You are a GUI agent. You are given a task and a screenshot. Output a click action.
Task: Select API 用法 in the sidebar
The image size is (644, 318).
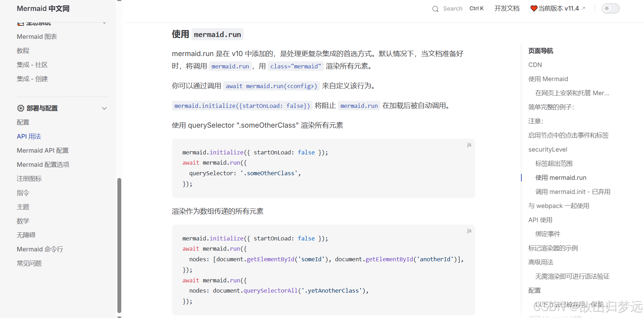point(29,136)
